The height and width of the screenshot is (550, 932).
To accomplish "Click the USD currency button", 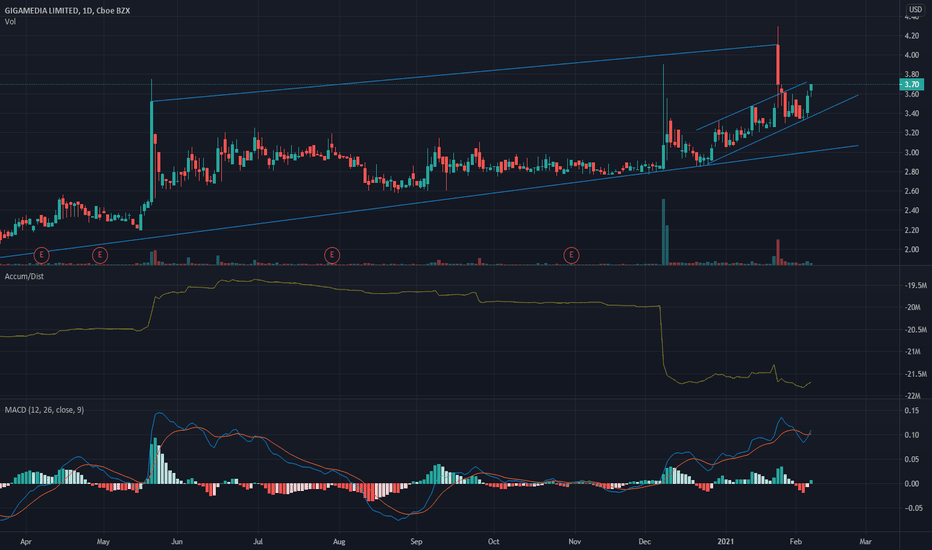I will 915,10.
